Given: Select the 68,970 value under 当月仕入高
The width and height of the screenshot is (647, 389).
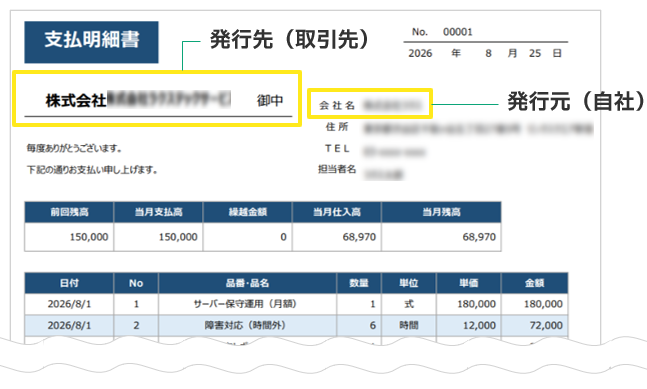Looking at the screenshot, I should click(x=359, y=237).
